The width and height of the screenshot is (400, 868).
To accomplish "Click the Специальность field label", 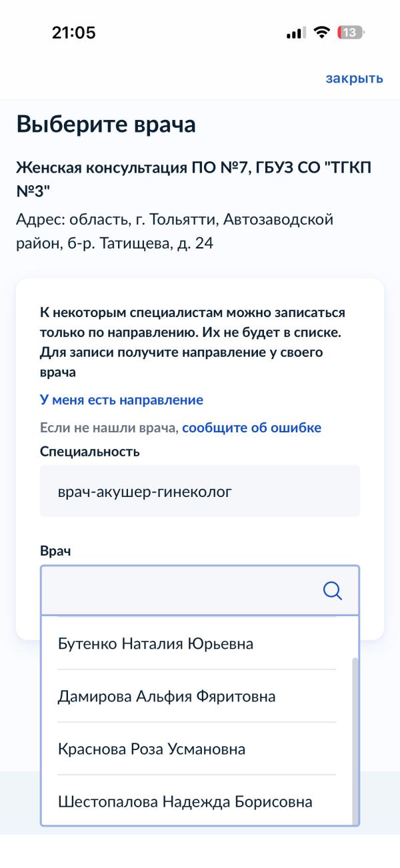I will [90, 452].
